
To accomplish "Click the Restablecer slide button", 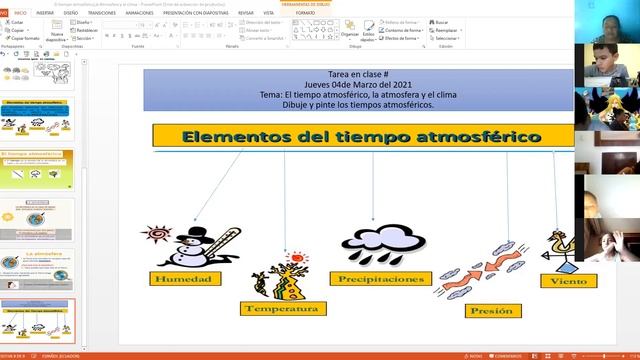I will [84, 30].
